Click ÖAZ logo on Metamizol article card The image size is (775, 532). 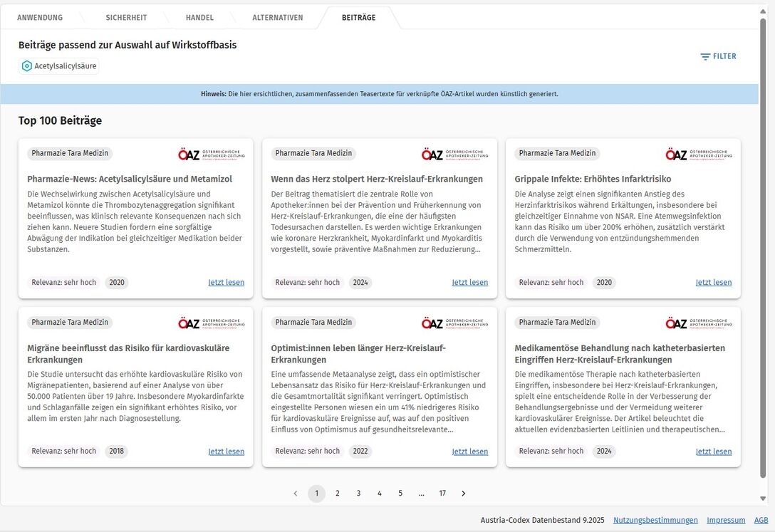pyautogui.click(x=212, y=154)
